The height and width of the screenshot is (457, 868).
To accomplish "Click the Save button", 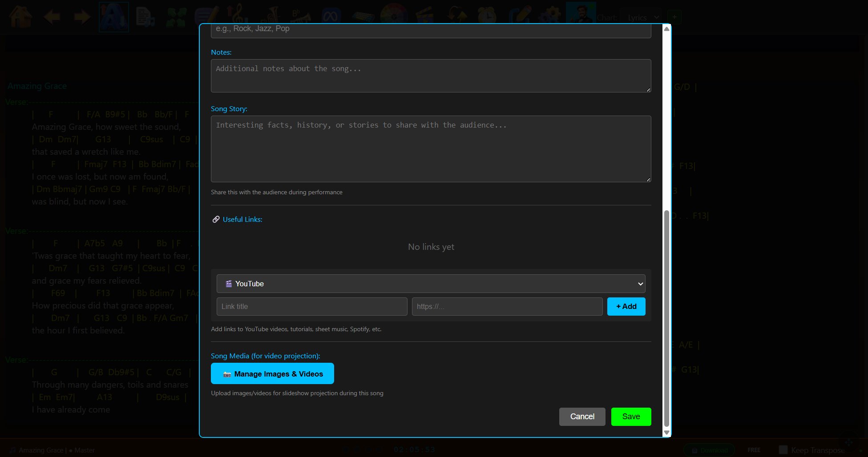I will click(x=631, y=417).
